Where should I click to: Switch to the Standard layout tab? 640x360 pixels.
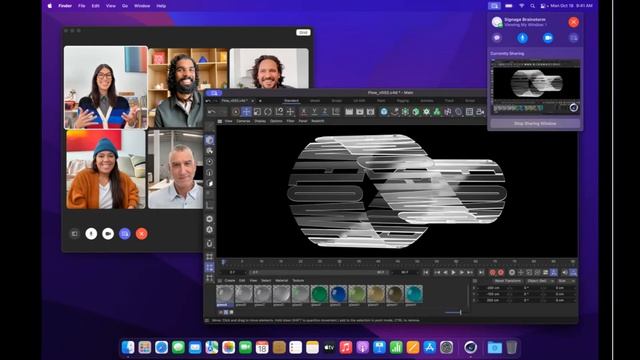[291, 100]
